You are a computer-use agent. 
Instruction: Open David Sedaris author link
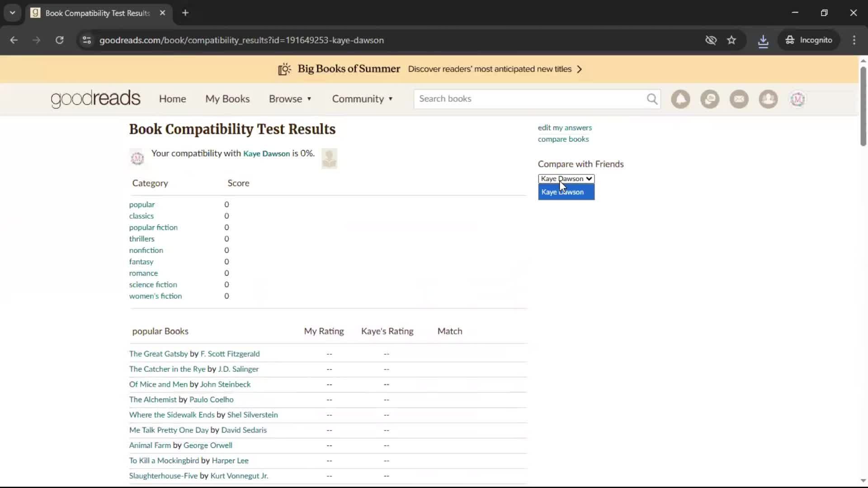click(x=244, y=430)
